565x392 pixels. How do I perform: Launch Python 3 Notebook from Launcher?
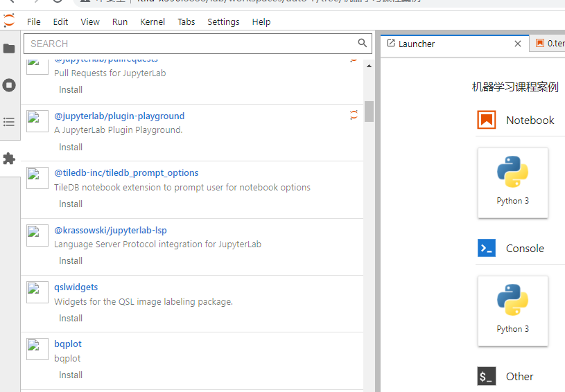tap(513, 183)
